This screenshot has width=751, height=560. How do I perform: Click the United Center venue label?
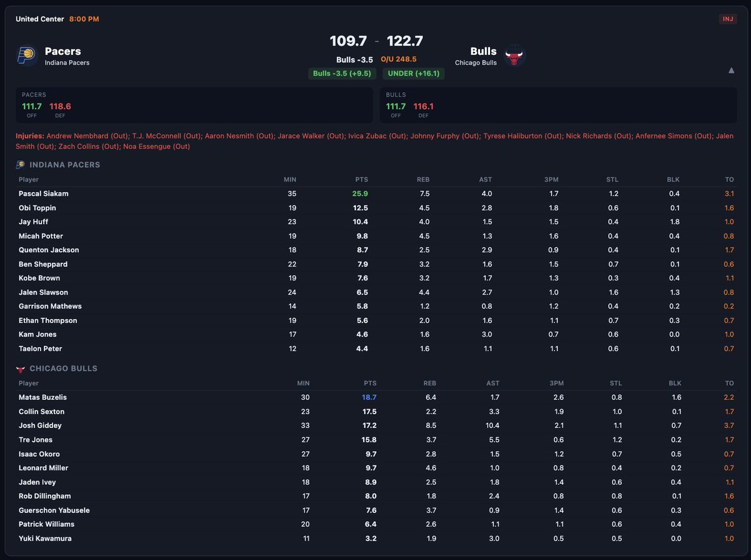[x=40, y=19]
